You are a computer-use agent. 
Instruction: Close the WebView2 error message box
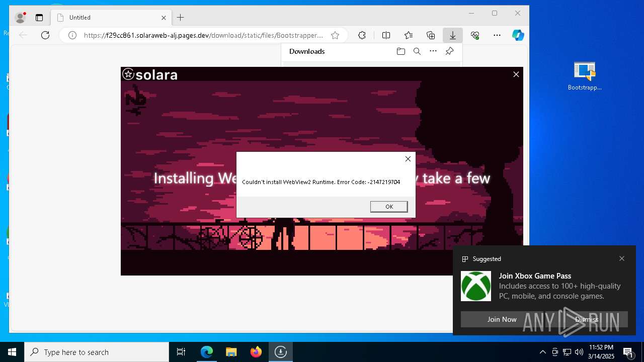[x=408, y=159]
